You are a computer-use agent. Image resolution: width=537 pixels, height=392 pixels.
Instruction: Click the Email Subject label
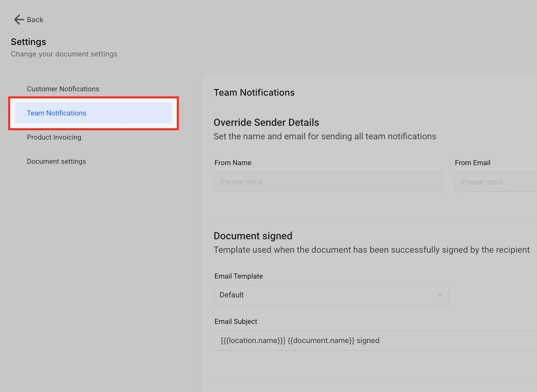236,322
